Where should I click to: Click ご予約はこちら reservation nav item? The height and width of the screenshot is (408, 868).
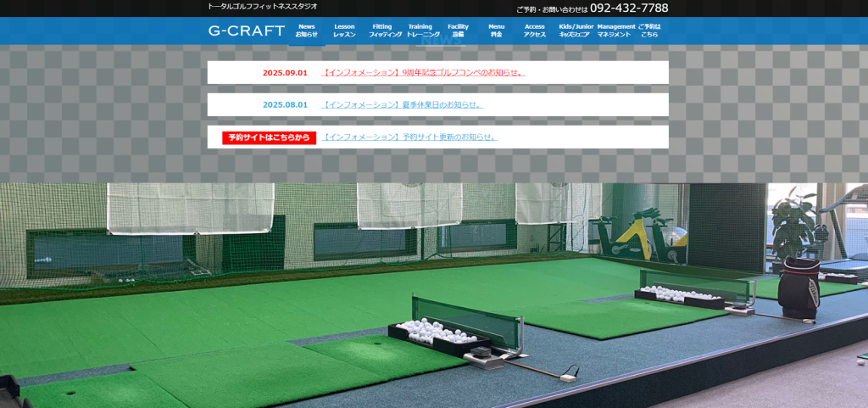649,31
